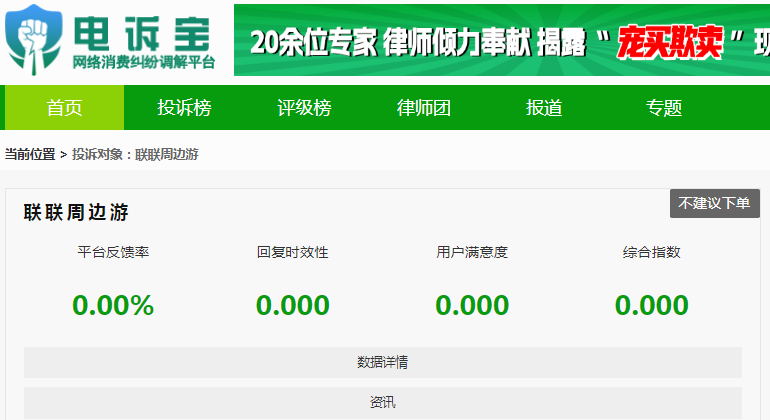Expand the 资讯 section bar
This screenshot has height=420, width=770.
pos(383,403)
